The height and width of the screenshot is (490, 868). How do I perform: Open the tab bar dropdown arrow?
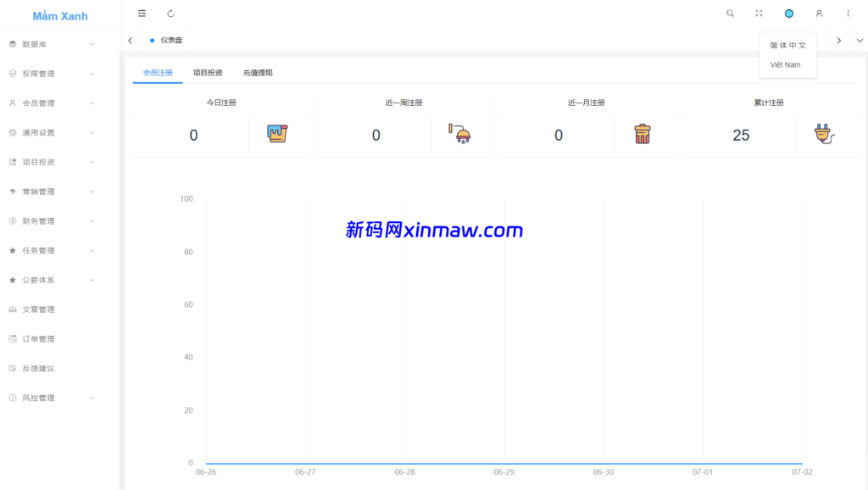860,41
